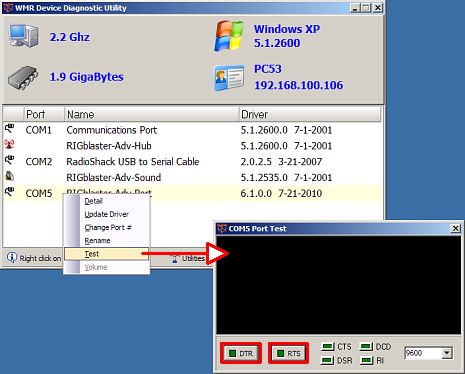This screenshot has width=465, height=374.
Task: Click the 1.9 GigaBytes memory text
Action: click(x=87, y=77)
